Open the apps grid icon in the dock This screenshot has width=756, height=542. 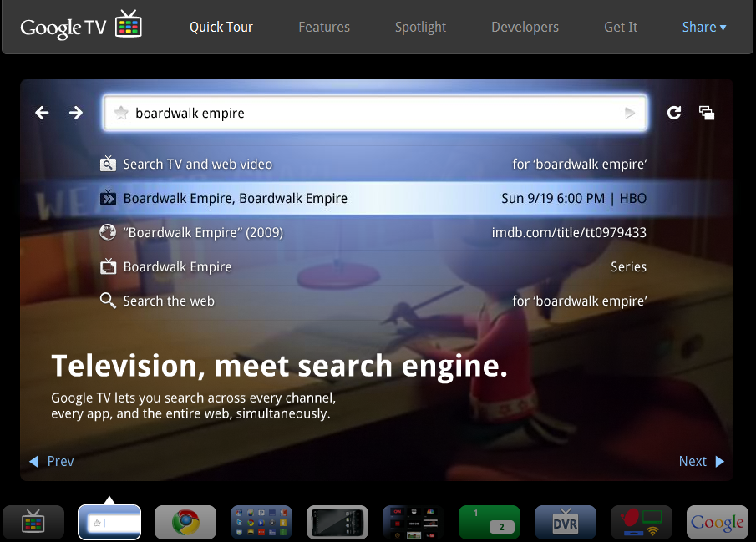pyautogui.click(x=261, y=521)
